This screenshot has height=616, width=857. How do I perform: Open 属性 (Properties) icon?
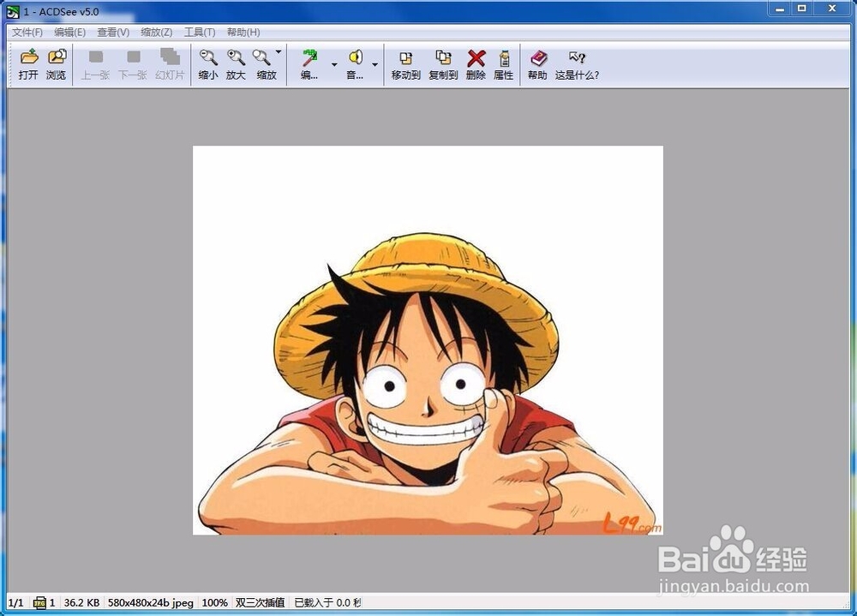point(505,57)
